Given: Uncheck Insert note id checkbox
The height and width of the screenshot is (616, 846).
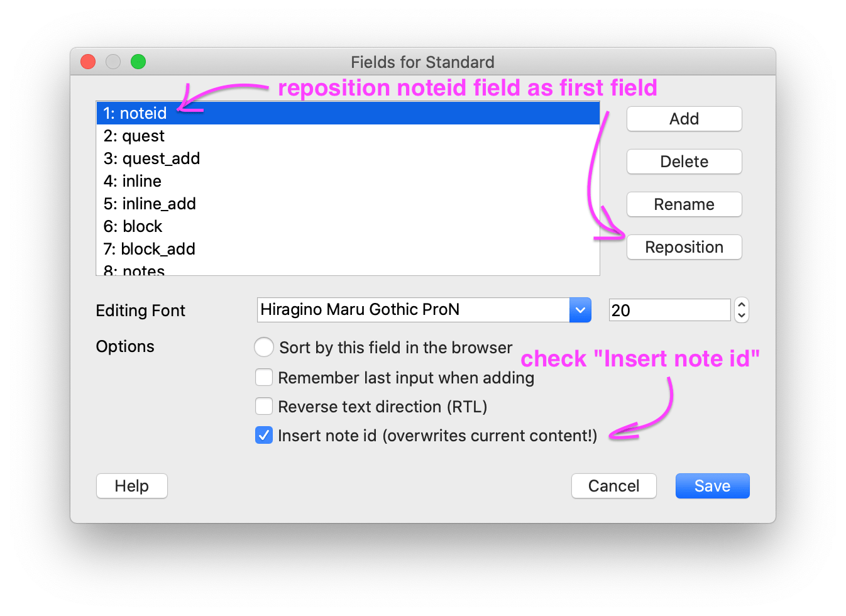Looking at the screenshot, I should coord(264,435).
